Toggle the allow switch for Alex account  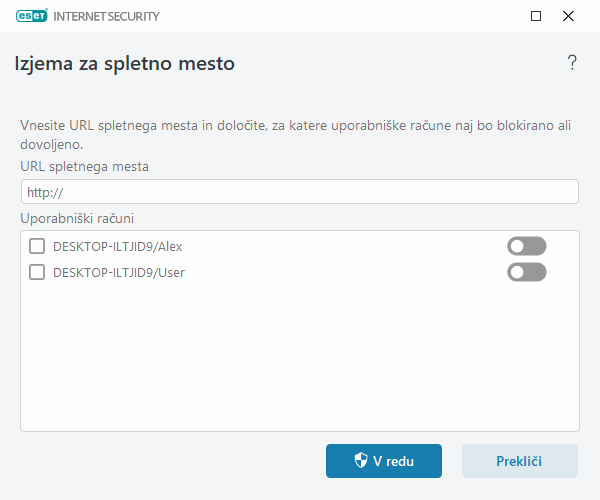coord(527,246)
